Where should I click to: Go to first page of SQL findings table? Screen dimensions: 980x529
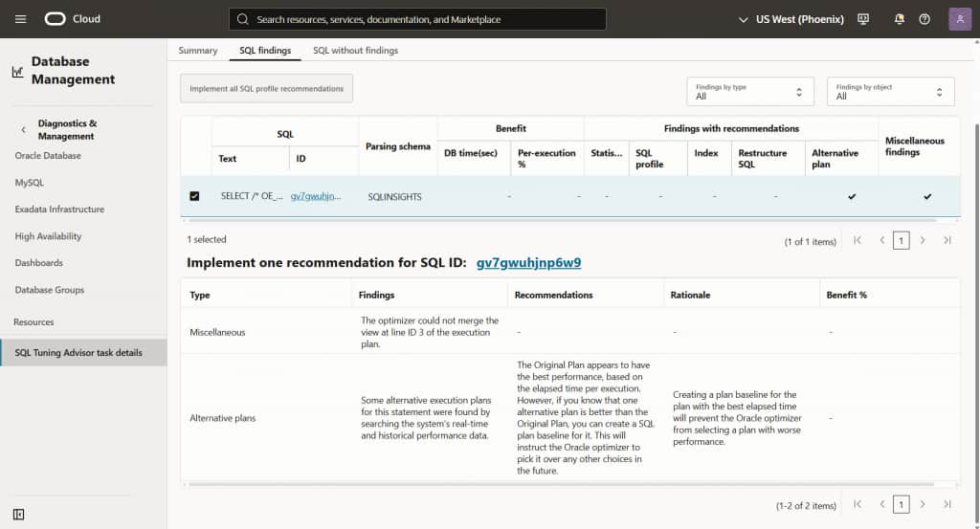pyautogui.click(x=857, y=240)
